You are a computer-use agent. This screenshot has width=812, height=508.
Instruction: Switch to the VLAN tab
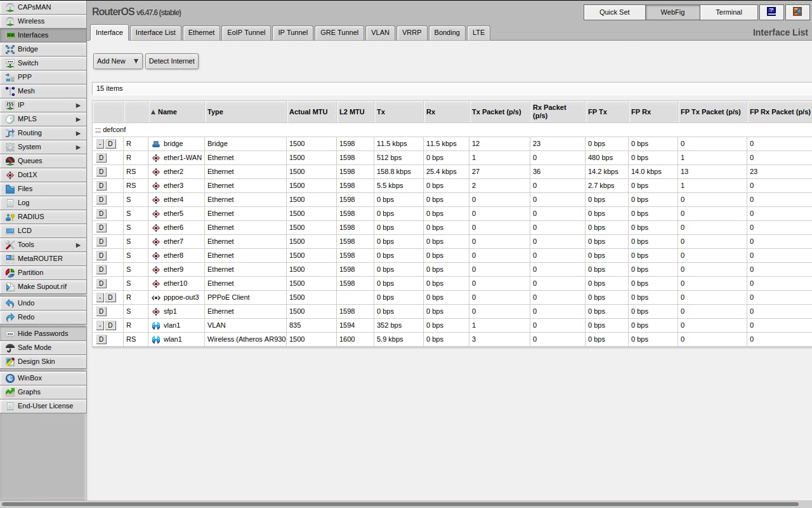pyautogui.click(x=380, y=32)
